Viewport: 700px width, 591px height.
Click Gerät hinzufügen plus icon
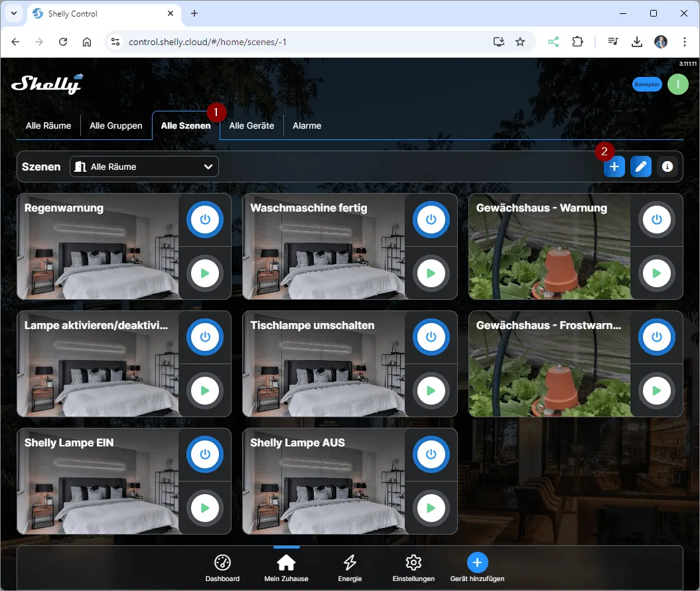point(477,563)
